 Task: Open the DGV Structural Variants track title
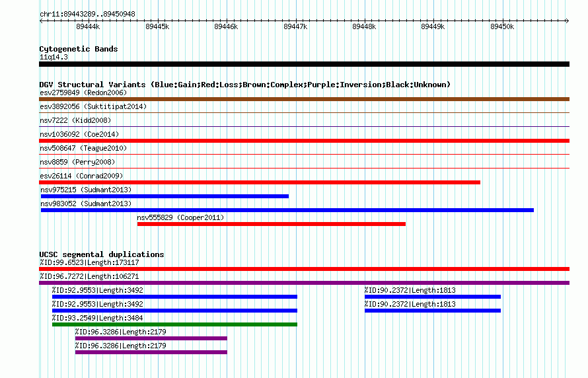245,85
